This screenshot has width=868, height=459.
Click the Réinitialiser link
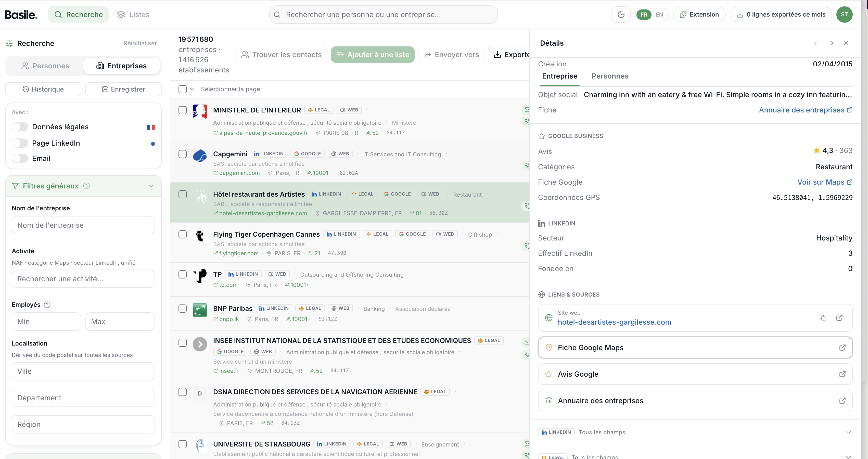click(140, 43)
